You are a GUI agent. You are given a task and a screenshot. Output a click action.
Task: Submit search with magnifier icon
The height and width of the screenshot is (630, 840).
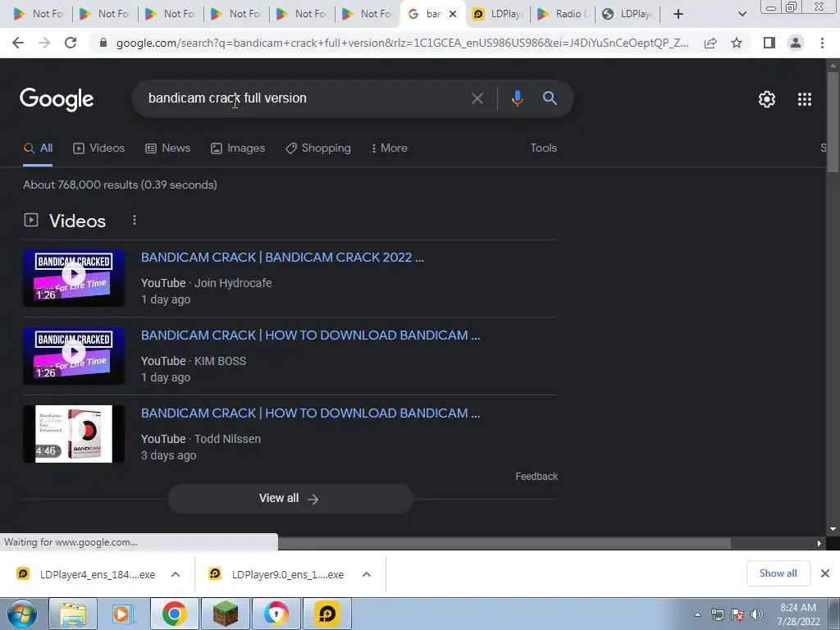(550, 98)
